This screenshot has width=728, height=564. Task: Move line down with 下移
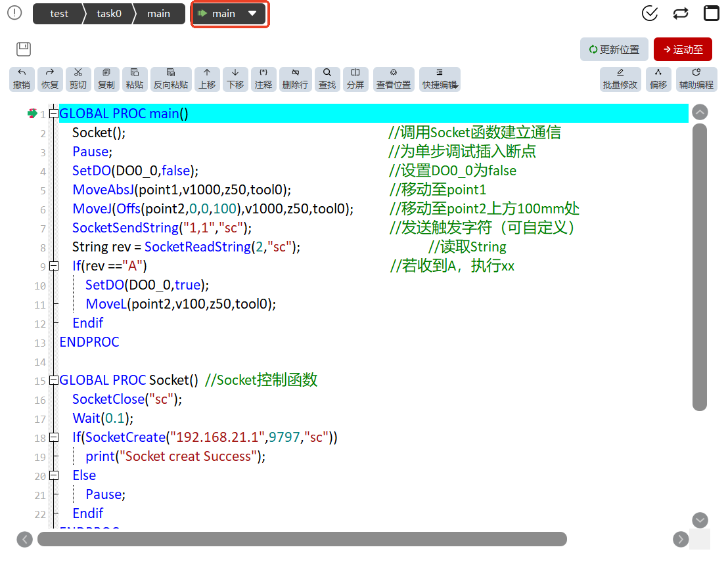235,79
